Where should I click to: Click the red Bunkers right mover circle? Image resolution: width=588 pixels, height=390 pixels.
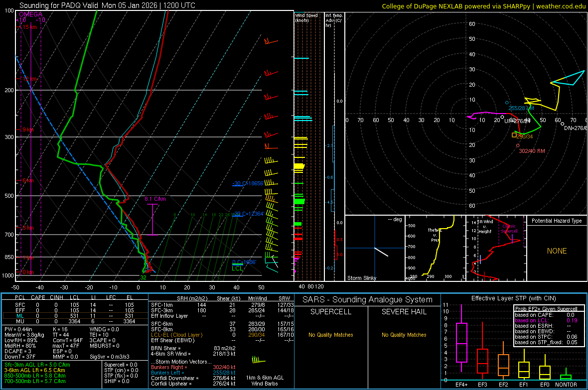518,145
